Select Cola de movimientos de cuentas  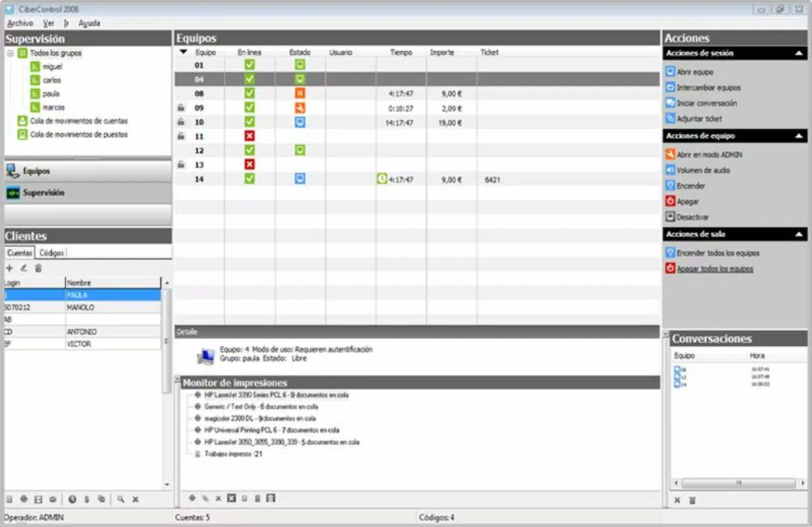tap(78, 121)
